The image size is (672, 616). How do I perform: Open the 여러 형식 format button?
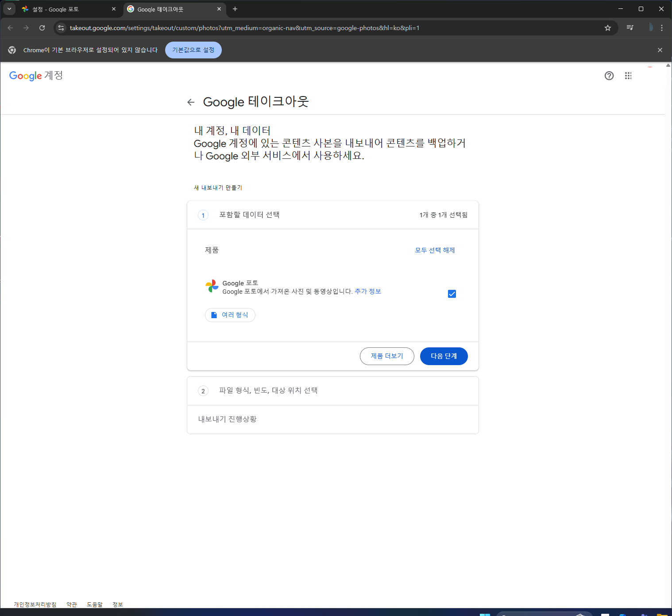(230, 315)
